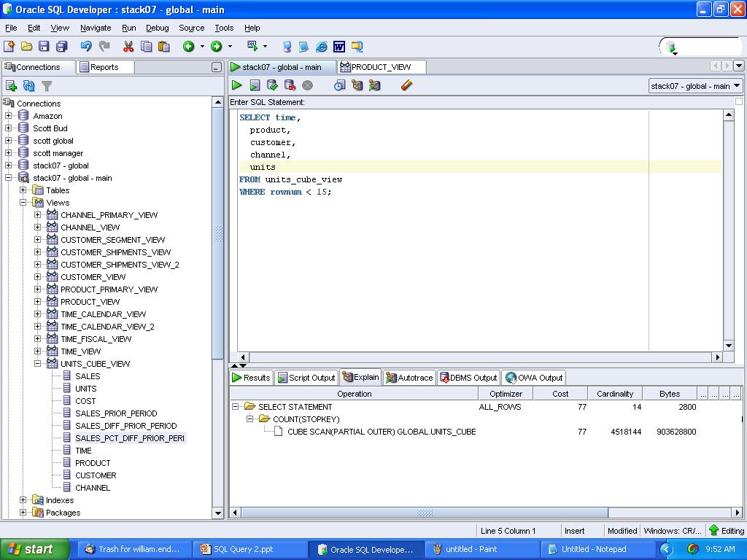The width and height of the screenshot is (747, 560).
Task: Switch to SQL Query 2.ppt in the taskbar
Action: click(251, 549)
